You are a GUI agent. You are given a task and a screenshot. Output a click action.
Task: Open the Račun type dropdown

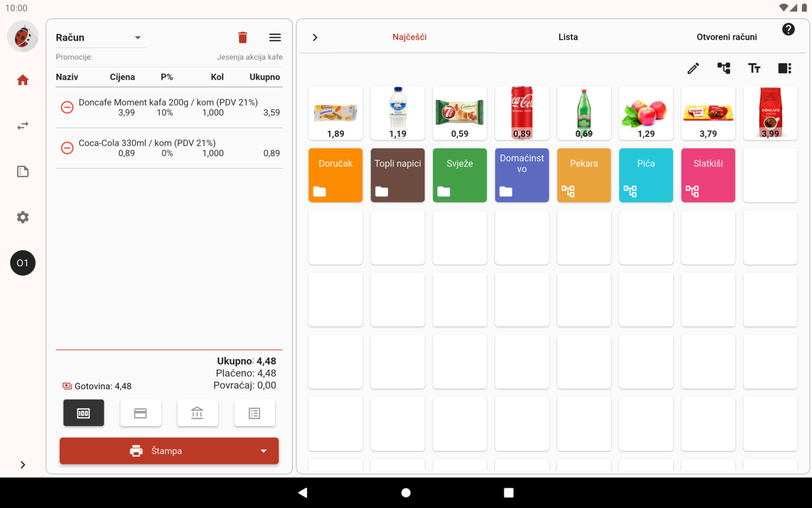[x=100, y=37]
